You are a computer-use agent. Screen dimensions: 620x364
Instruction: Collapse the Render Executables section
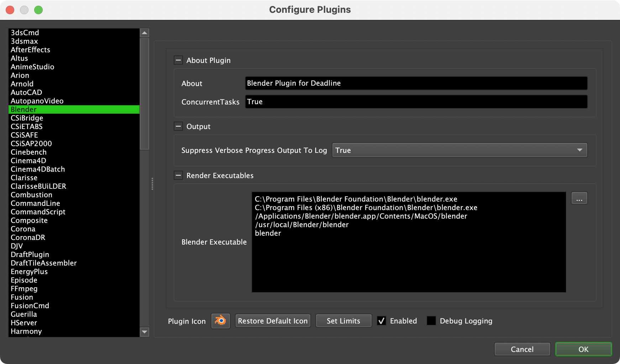pos(178,175)
